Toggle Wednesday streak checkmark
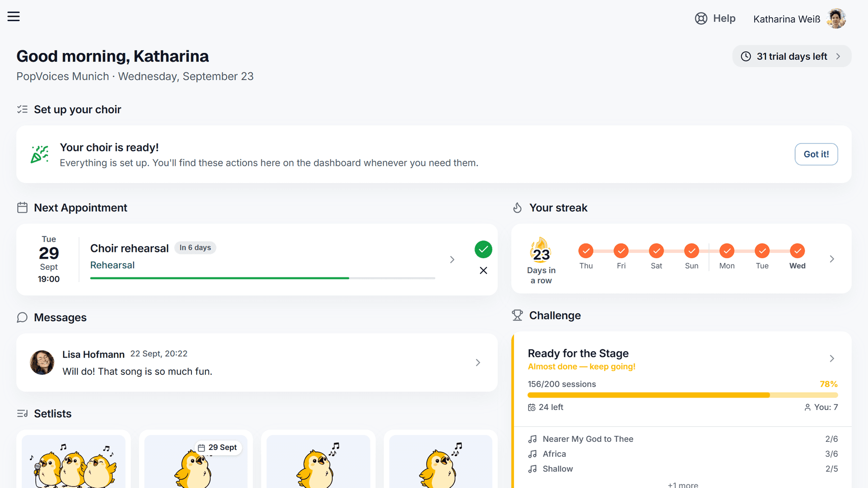Screen dimensions: 868x488 click(x=798, y=251)
